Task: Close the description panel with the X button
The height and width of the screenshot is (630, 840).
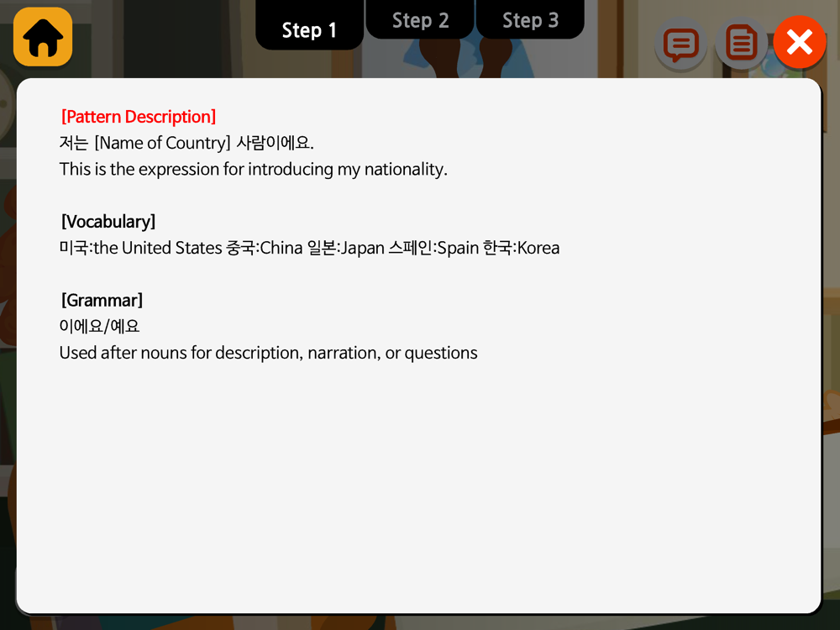Action: pyautogui.click(x=800, y=42)
